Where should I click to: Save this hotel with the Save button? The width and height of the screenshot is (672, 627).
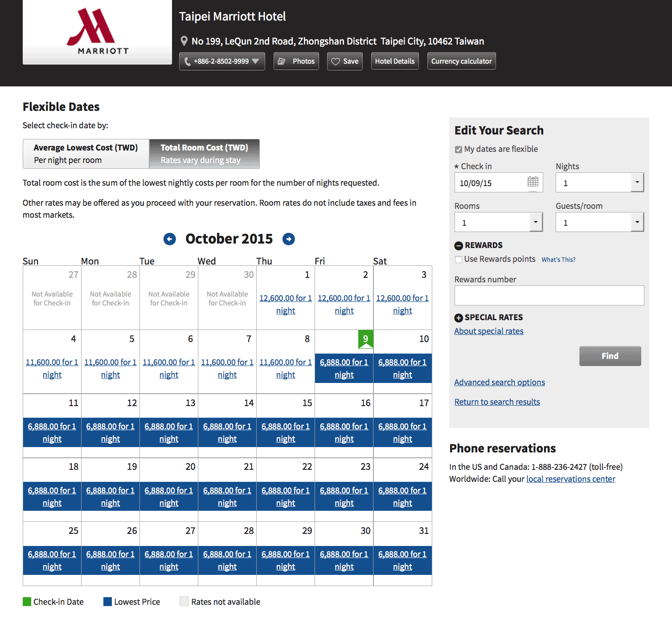(x=345, y=61)
